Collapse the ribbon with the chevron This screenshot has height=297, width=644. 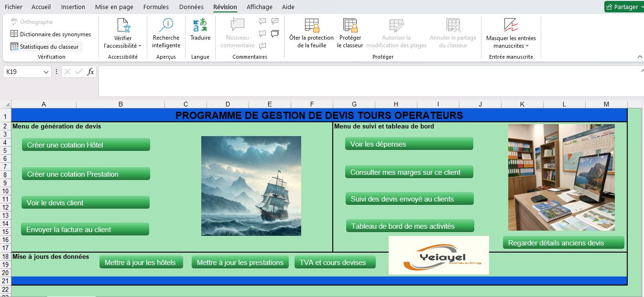pos(639,56)
